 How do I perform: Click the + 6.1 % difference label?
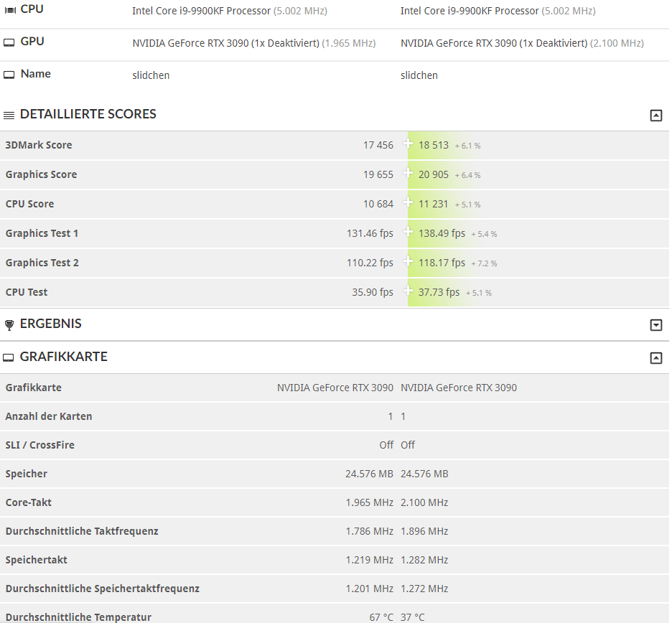[467, 146]
